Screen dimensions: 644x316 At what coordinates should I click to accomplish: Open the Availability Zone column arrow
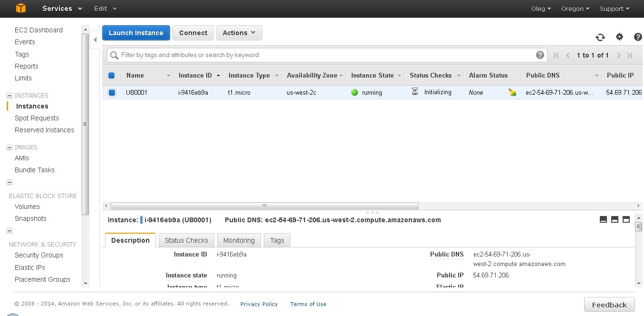[341, 76]
